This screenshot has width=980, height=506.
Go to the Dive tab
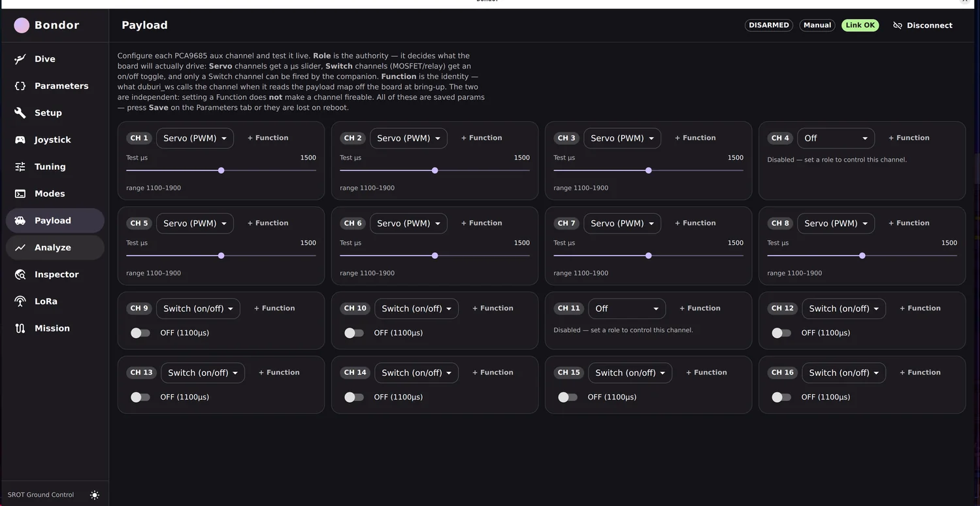point(55,59)
